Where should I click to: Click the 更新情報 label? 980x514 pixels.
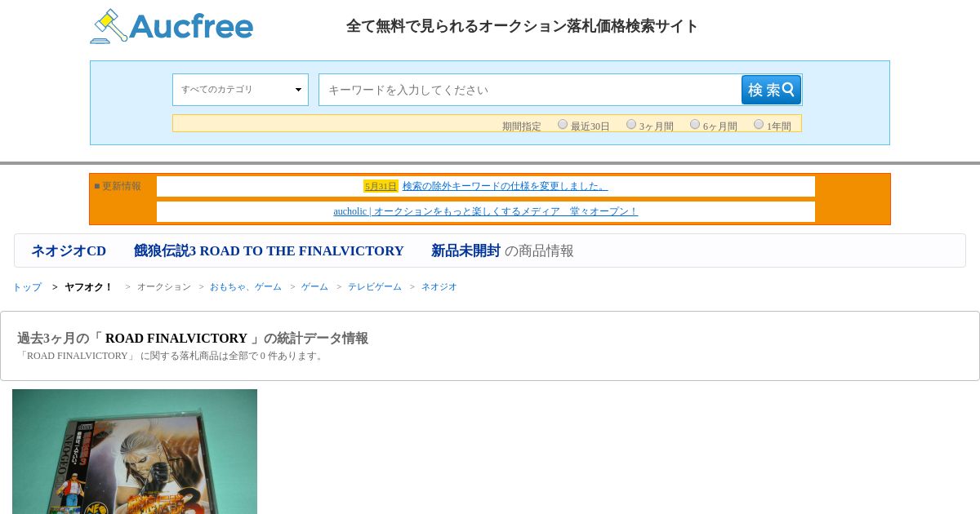click(x=118, y=186)
